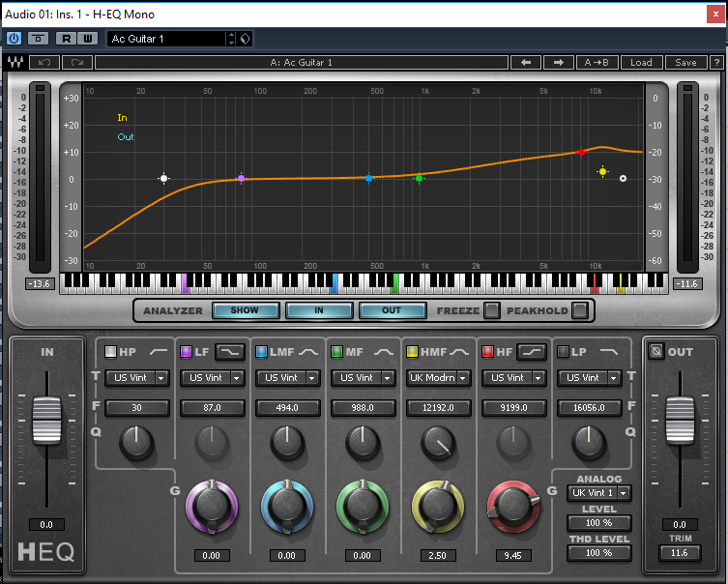
Task: Toggle the yellow HMF band enable square
Action: pyautogui.click(x=412, y=351)
